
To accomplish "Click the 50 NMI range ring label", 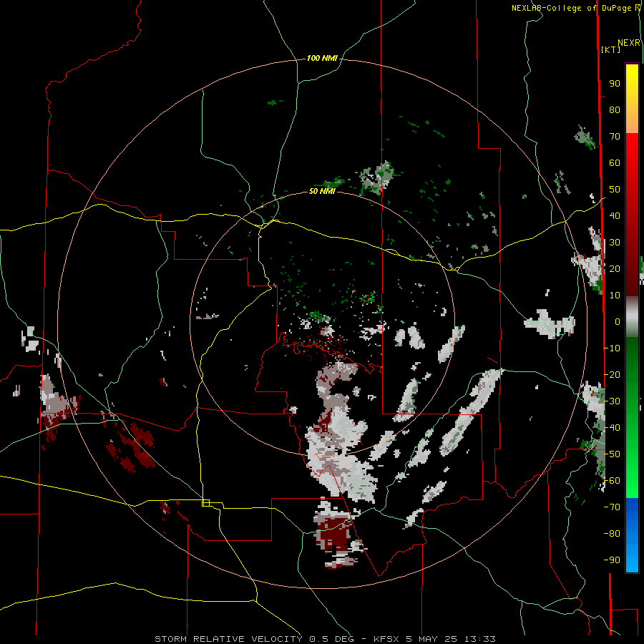I will 322,191.
